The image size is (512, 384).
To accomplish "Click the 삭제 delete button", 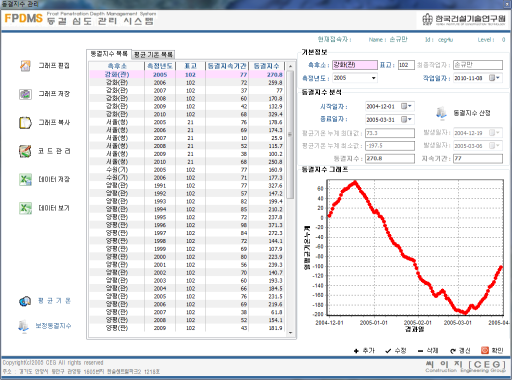I will tap(428, 351).
